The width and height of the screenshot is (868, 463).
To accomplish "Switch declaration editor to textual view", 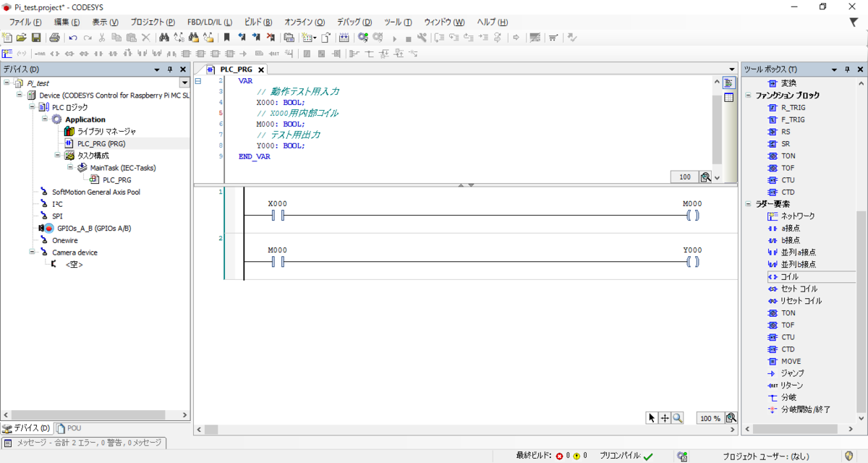I will pyautogui.click(x=729, y=83).
